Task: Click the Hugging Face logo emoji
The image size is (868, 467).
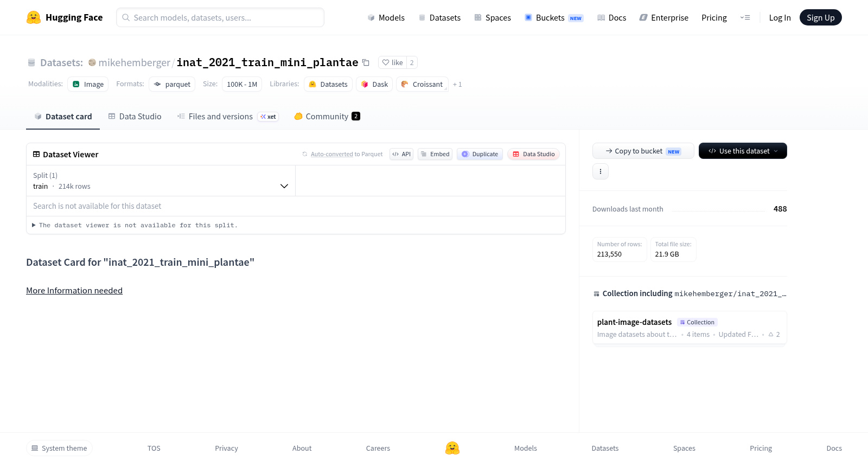Action: (x=34, y=17)
